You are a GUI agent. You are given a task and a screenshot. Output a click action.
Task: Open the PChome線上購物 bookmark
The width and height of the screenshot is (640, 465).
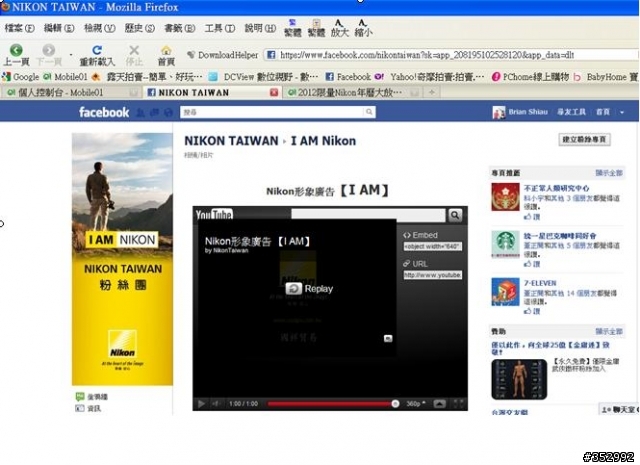tap(530, 77)
